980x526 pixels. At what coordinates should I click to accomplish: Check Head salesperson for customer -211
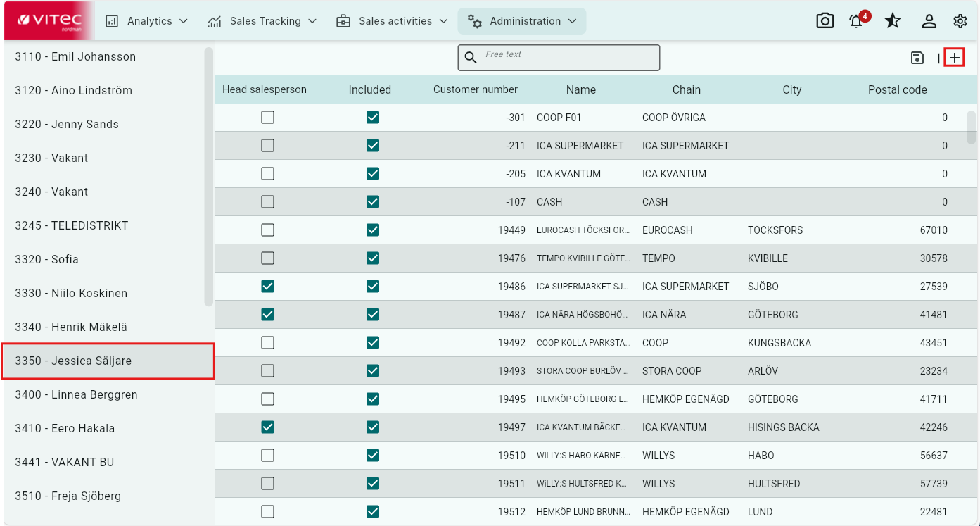click(x=267, y=146)
